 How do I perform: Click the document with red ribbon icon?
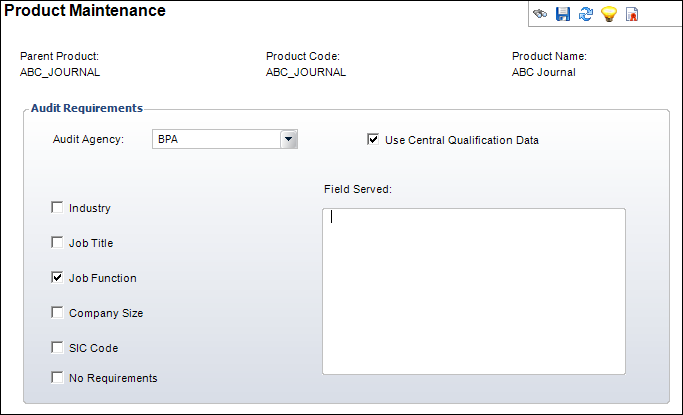tap(632, 14)
